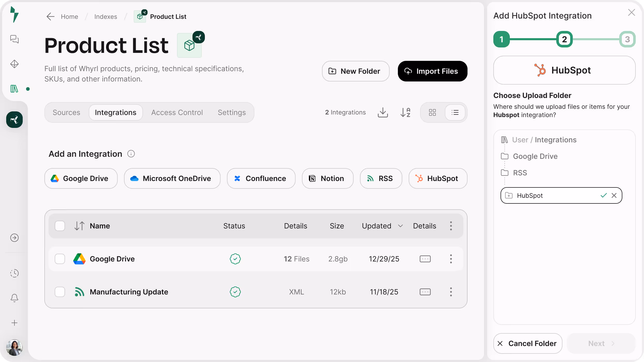Image resolution: width=644 pixels, height=362 pixels.
Task: Open the Access Control tab
Action: coord(177,112)
